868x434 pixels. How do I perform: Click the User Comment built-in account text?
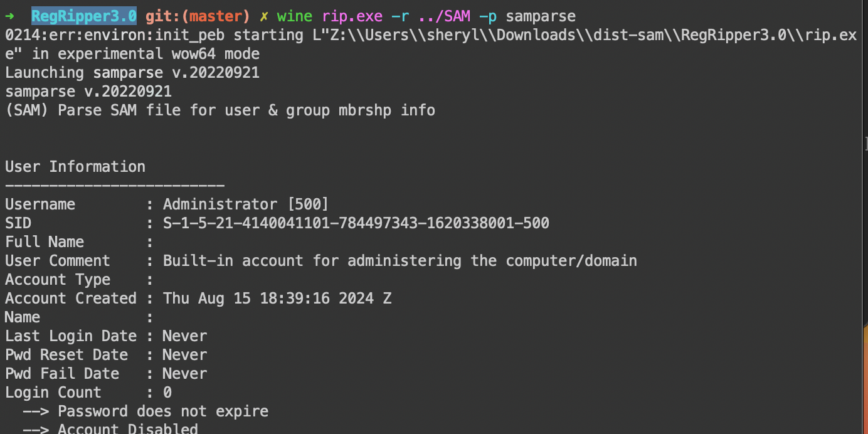pyautogui.click(x=400, y=261)
